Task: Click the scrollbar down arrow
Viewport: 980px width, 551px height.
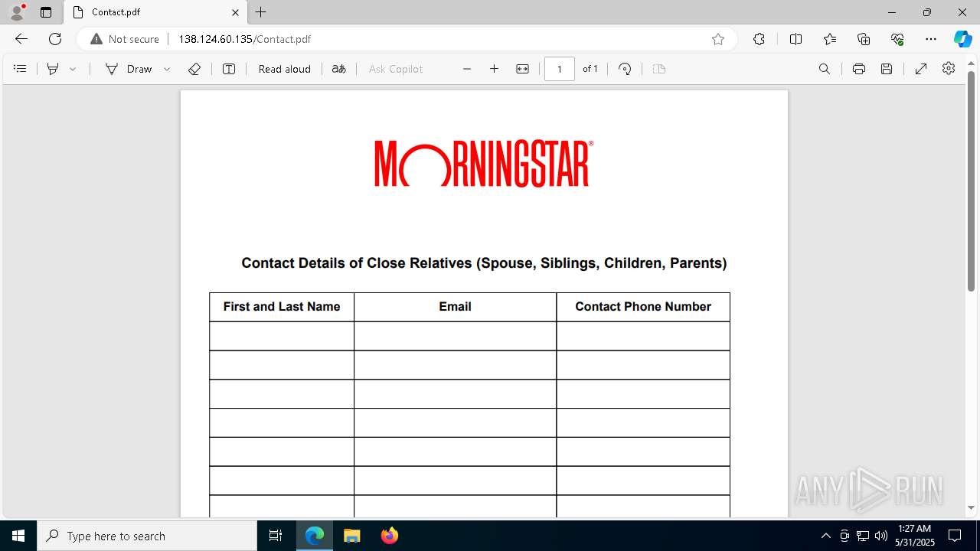Action: 971,507
